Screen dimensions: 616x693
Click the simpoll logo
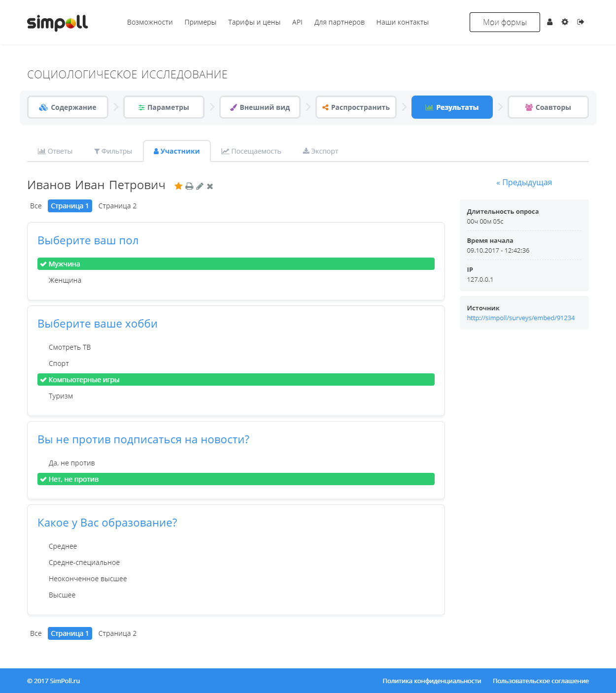(58, 23)
